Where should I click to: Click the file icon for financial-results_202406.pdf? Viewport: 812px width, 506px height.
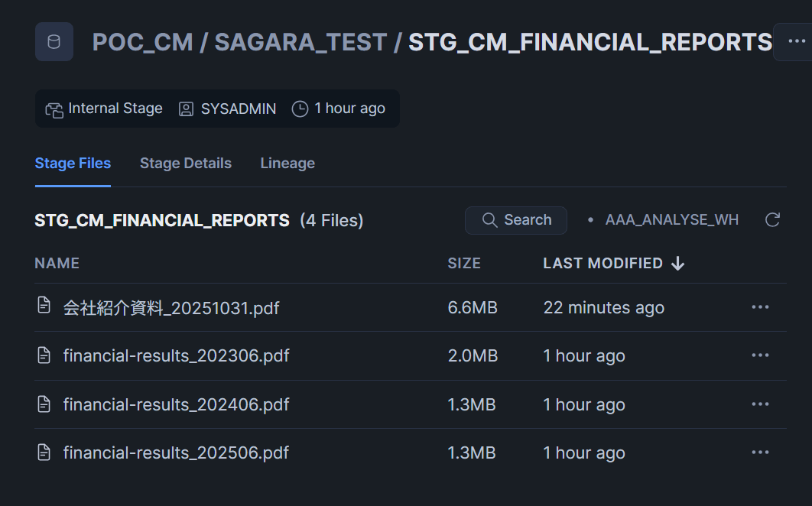point(44,404)
